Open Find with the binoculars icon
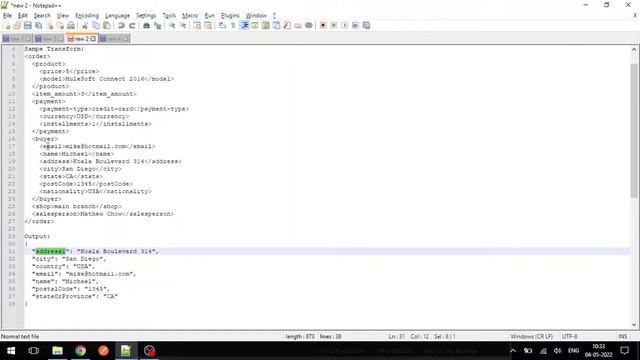 click(x=146, y=25)
